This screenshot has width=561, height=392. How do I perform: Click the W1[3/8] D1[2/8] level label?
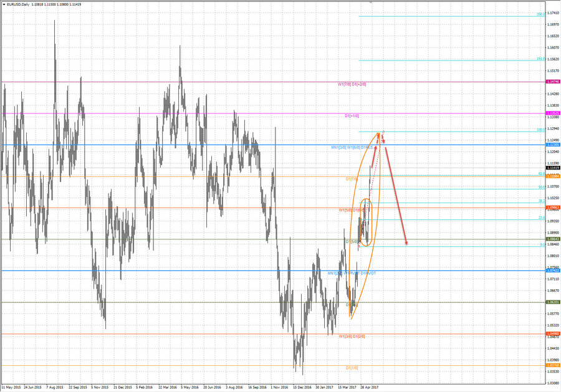[352, 335]
